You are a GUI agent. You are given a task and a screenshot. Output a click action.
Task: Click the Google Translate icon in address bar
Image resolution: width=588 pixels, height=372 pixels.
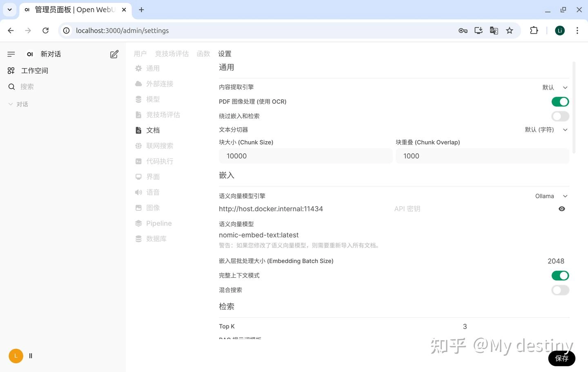click(494, 31)
